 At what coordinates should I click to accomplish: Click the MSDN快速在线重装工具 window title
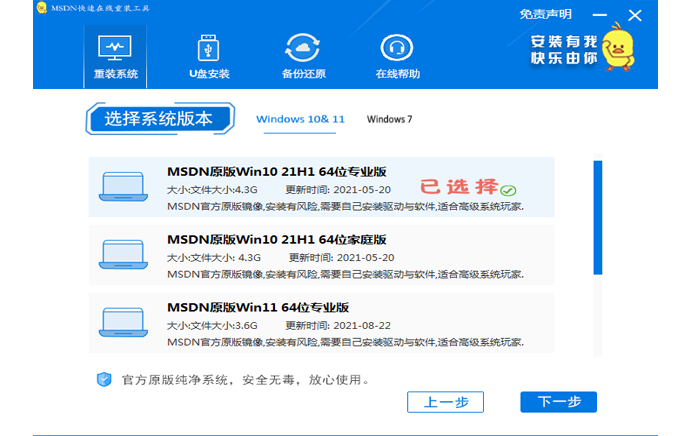(x=100, y=8)
